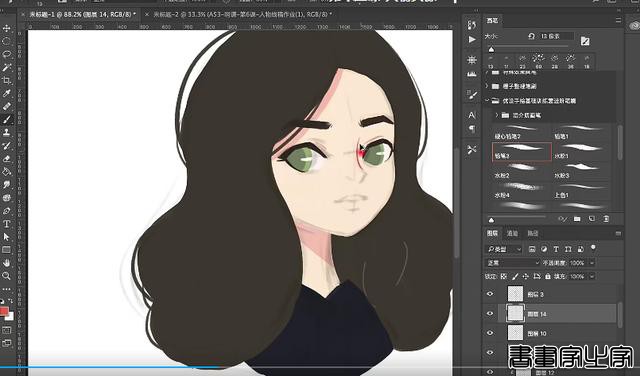Viewport: 640px width, 376px height.
Task: Lock image pixels with brush icon
Action: pos(515,276)
